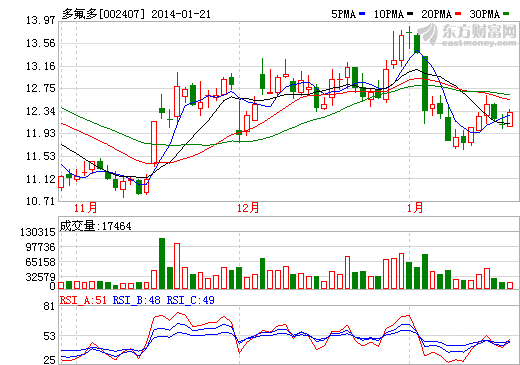Click the 2014-01-21 date in the title
The width and height of the screenshot is (520, 365).
(181, 14)
